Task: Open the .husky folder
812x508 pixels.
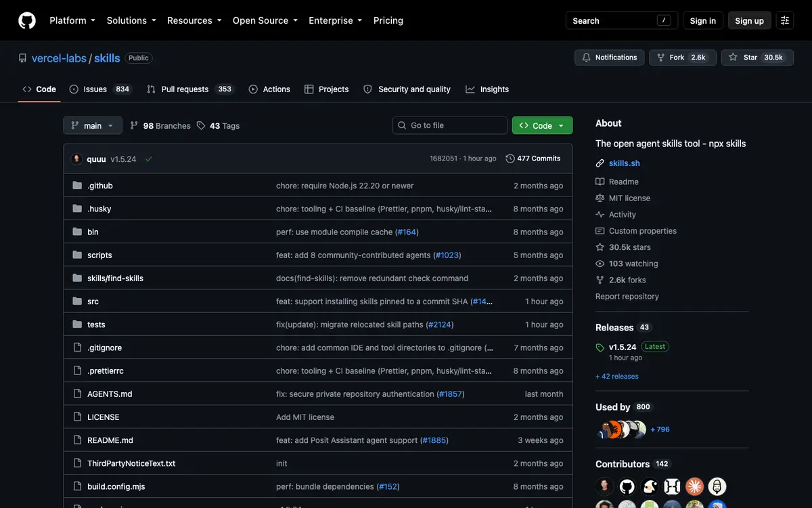Action: click(99, 209)
